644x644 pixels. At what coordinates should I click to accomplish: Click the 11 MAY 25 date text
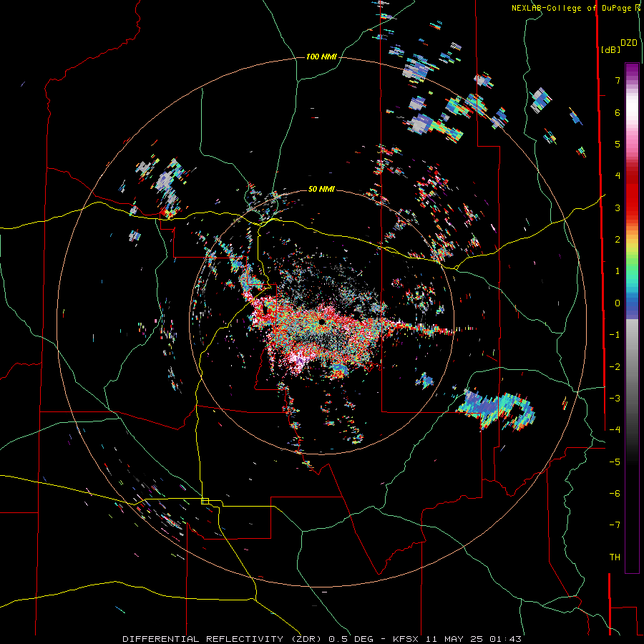click(454, 639)
